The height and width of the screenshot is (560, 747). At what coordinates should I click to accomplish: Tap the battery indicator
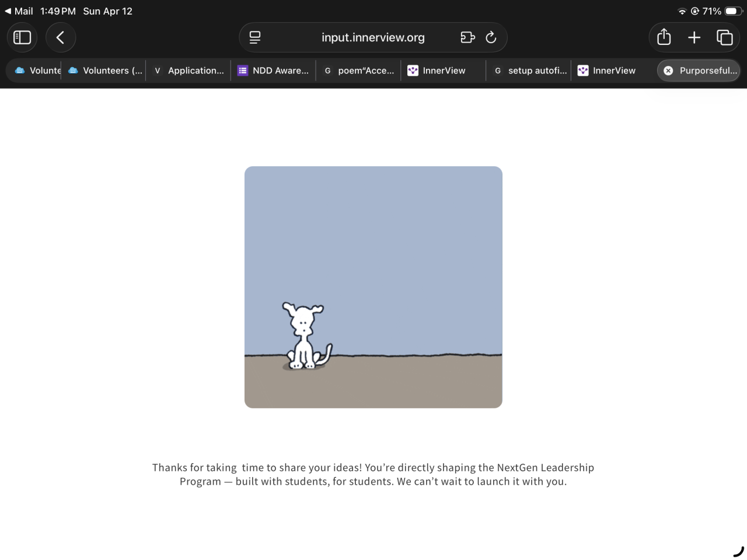734,11
